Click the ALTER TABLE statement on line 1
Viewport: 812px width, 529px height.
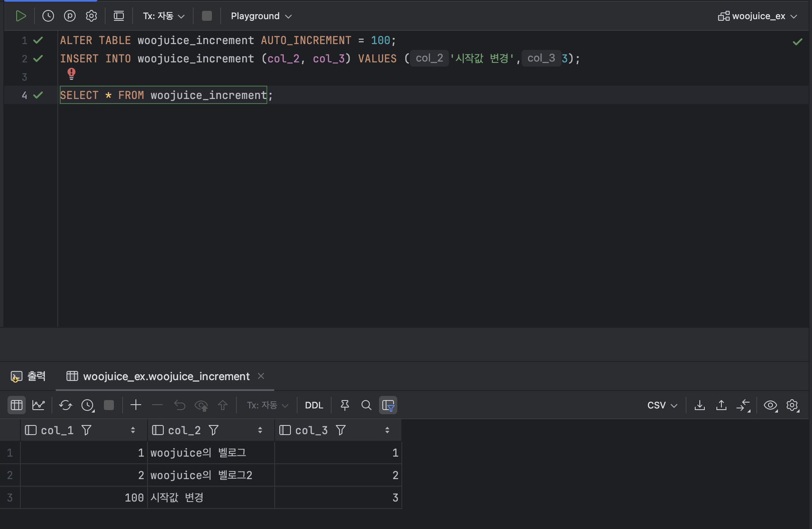point(228,40)
